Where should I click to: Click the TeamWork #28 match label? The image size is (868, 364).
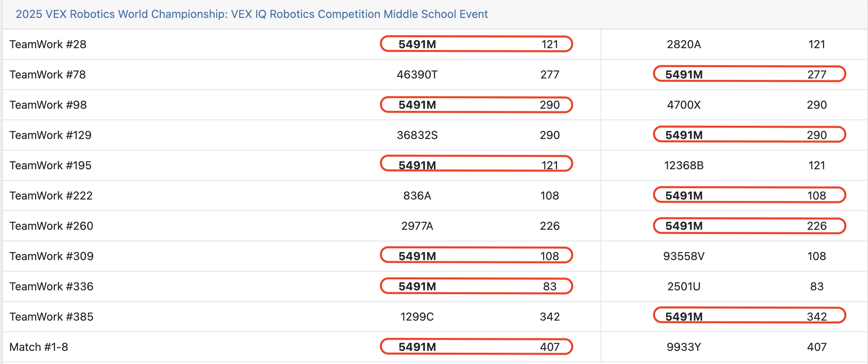48,44
